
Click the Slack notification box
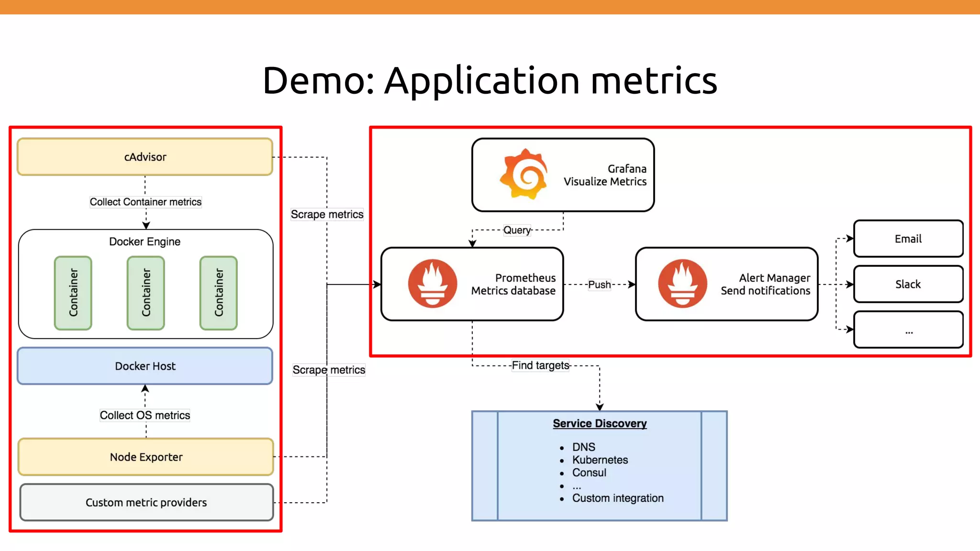(x=908, y=284)
